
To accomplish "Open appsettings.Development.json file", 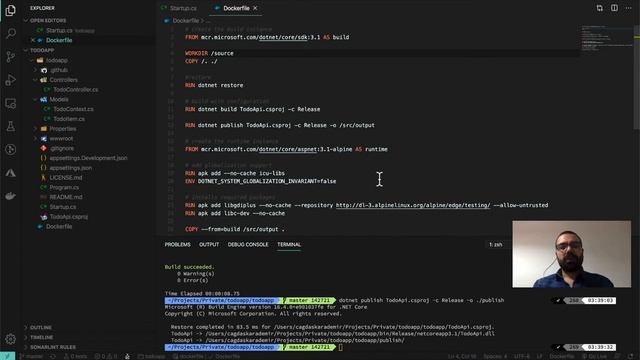I will (x=88, y=158).
